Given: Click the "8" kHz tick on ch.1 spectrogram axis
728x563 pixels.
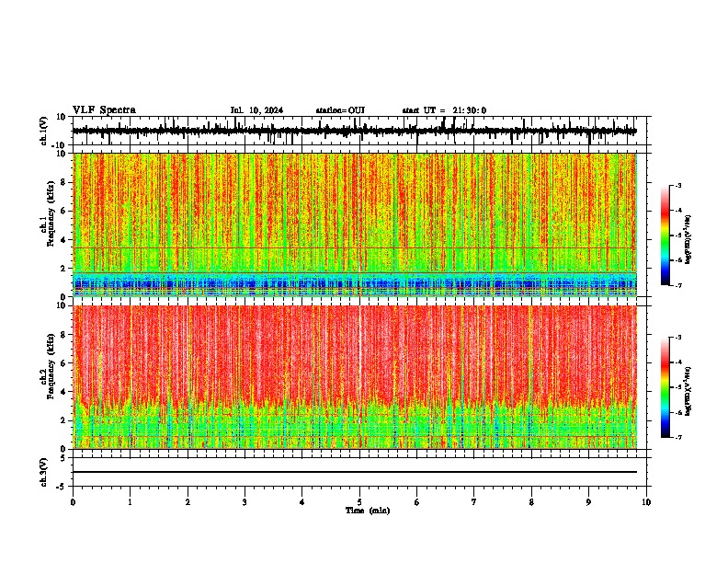Looking at the screenshot, I should coord(63,182).
